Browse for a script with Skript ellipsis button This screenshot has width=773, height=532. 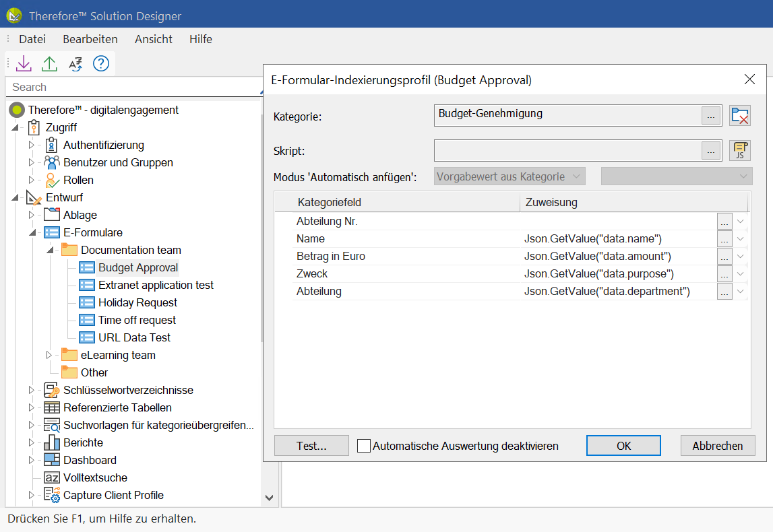click(711, 152)
